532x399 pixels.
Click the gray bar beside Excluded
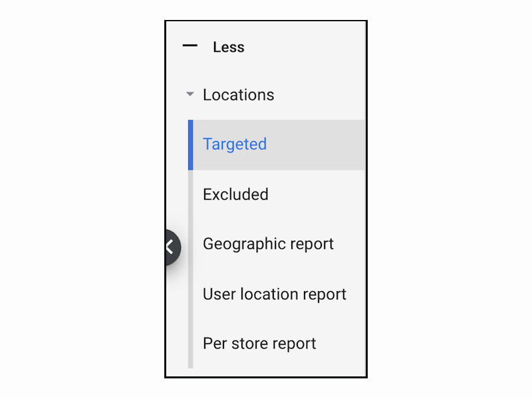point(191,194)
